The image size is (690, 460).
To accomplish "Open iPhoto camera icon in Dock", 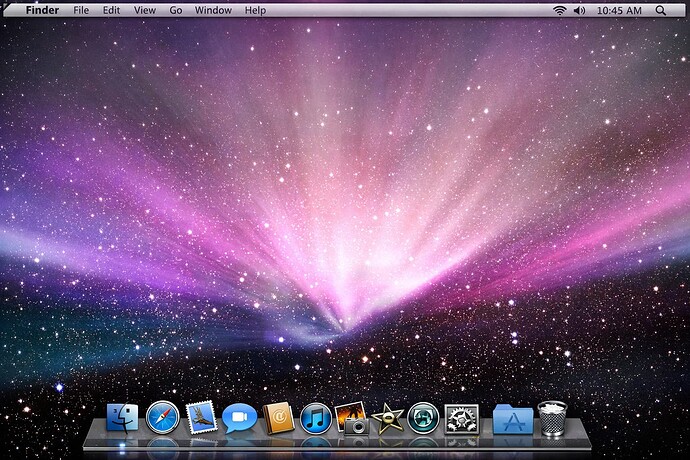I will (x=352, y=418).
